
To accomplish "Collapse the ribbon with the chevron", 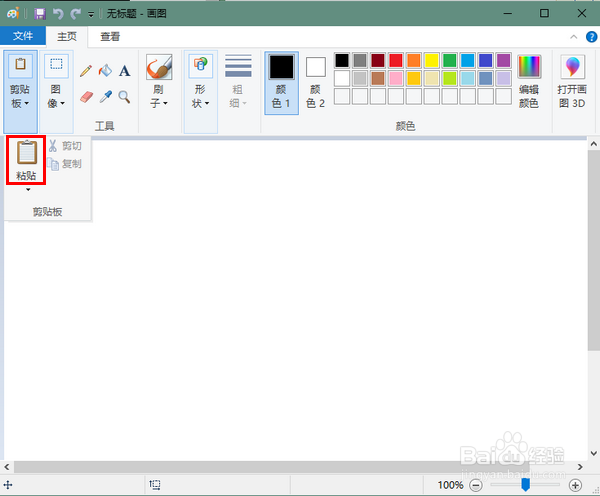I will pyautogui.click(x=574, y=37).
